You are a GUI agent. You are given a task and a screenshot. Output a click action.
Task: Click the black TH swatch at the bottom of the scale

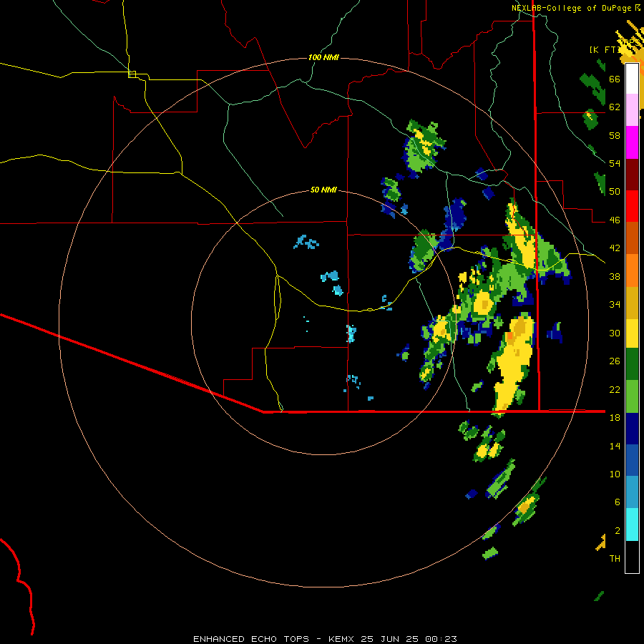coord(632,557)
